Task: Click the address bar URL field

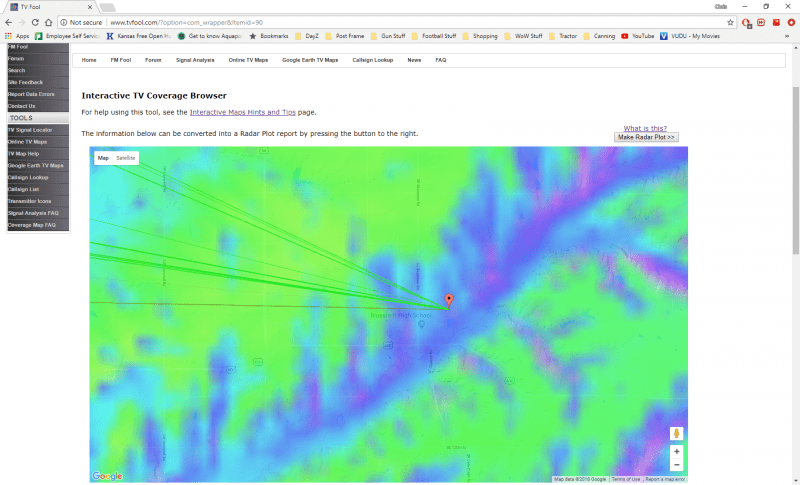Action: pyautogui.click(x=400, y=21)
